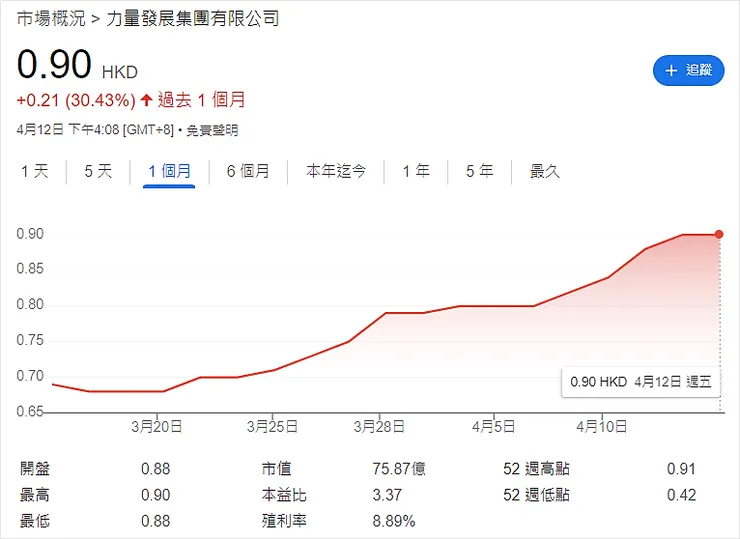Click the 52 週高點 label
Screen dimensions: 740x539
click(x=537, y=469)
